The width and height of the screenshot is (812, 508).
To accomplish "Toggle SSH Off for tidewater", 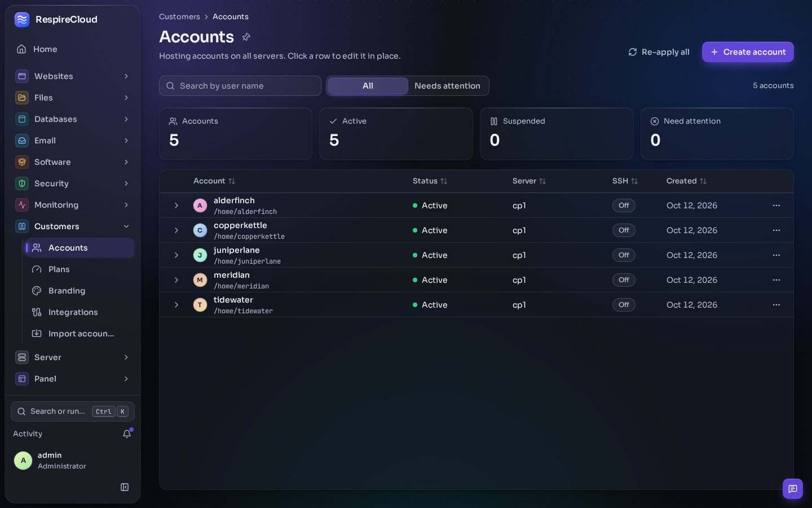I will [x=624, y=305].
